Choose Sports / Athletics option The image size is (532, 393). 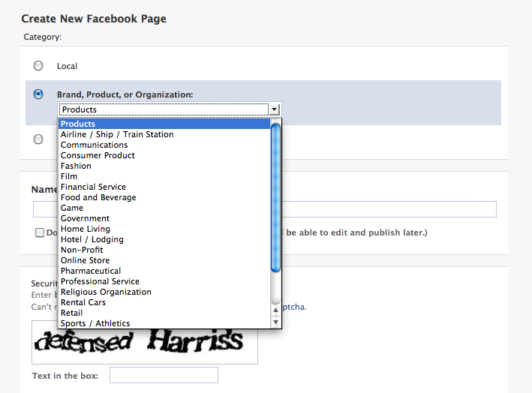click(164, 323)
